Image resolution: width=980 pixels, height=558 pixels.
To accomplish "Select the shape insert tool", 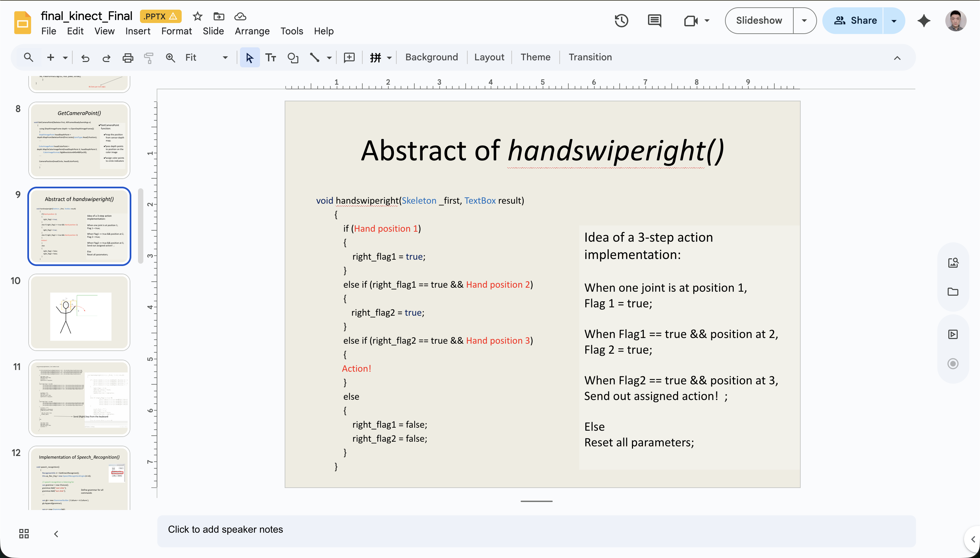I will coord(293,57).
